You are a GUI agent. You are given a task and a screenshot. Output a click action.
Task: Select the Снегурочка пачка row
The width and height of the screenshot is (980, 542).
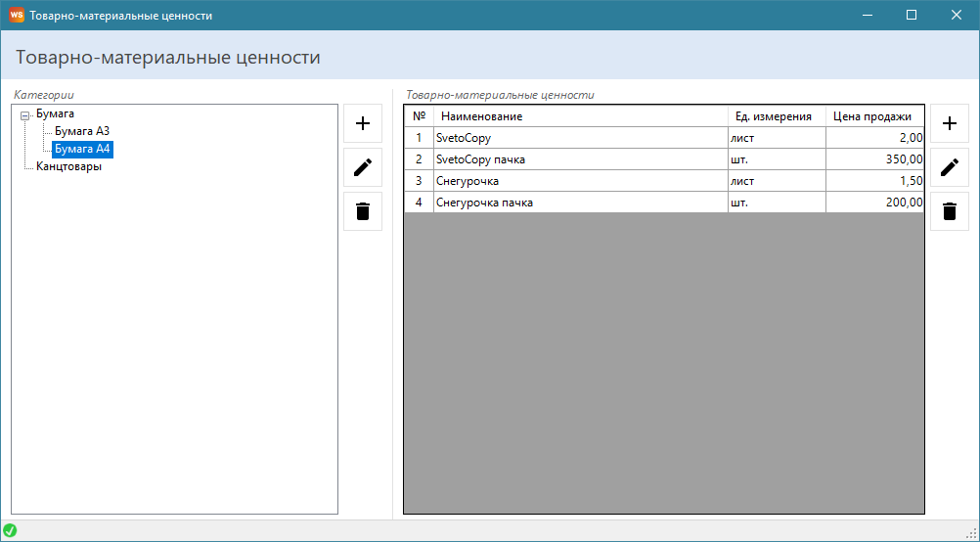point(581,203)
